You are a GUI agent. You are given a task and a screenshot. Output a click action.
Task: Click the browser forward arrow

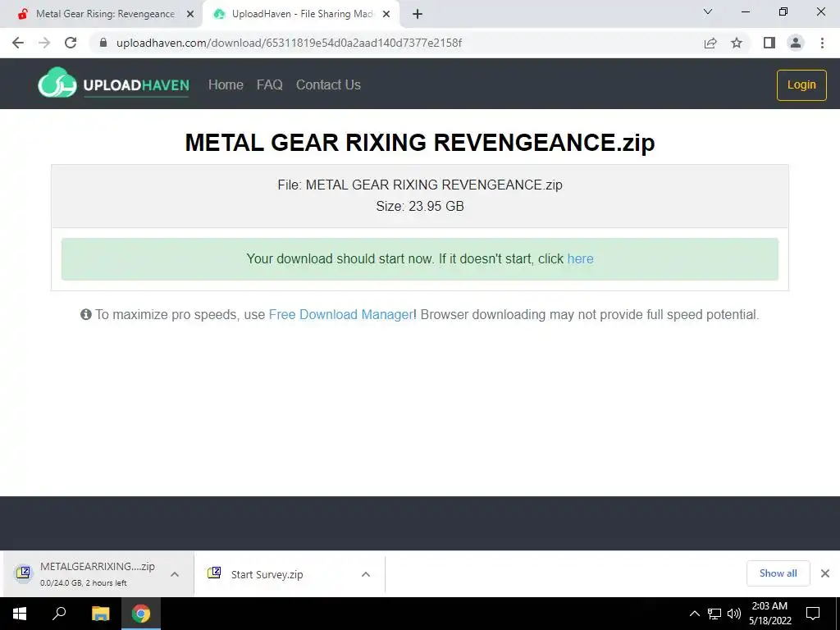(x=44, y=43)
